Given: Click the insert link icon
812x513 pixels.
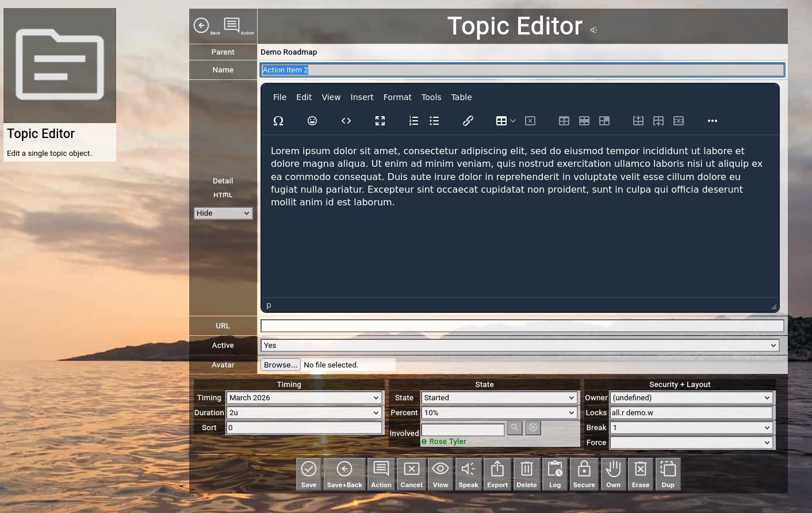Looking at the screenshot, I should pyautogui.click(x=468, y=121).
